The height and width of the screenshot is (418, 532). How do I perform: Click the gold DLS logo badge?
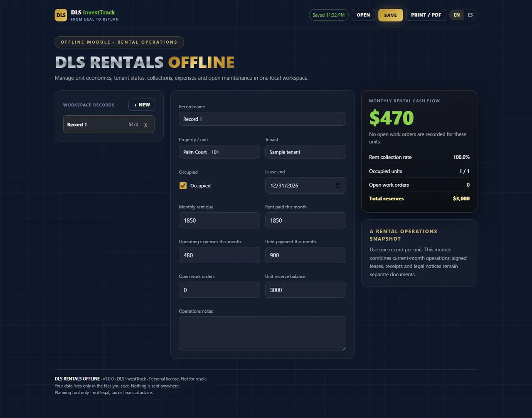click(x=61, y=15)
